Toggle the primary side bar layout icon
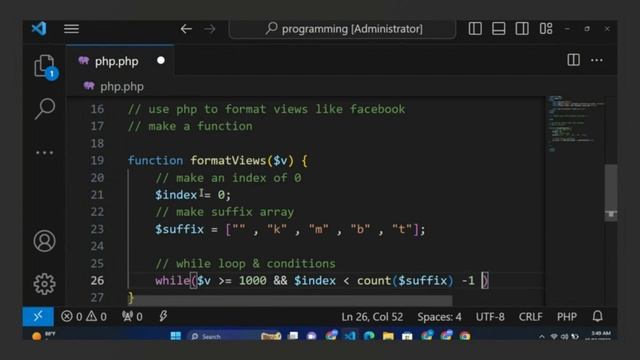The height and width of the screenshot is (360, 640). tap(475, 29)
